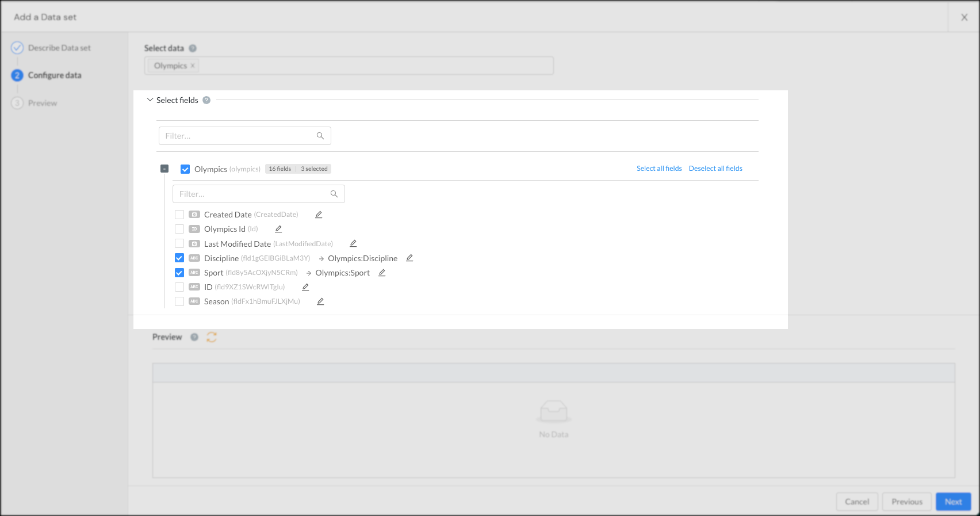Check the Olympics Id field checkbox

179,229
